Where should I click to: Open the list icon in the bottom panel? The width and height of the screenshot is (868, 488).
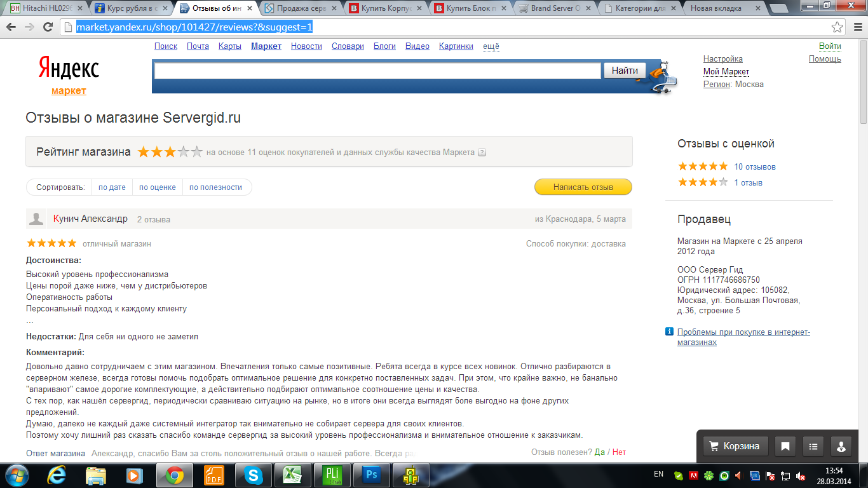pyautogui.click(x=813, y=446)
